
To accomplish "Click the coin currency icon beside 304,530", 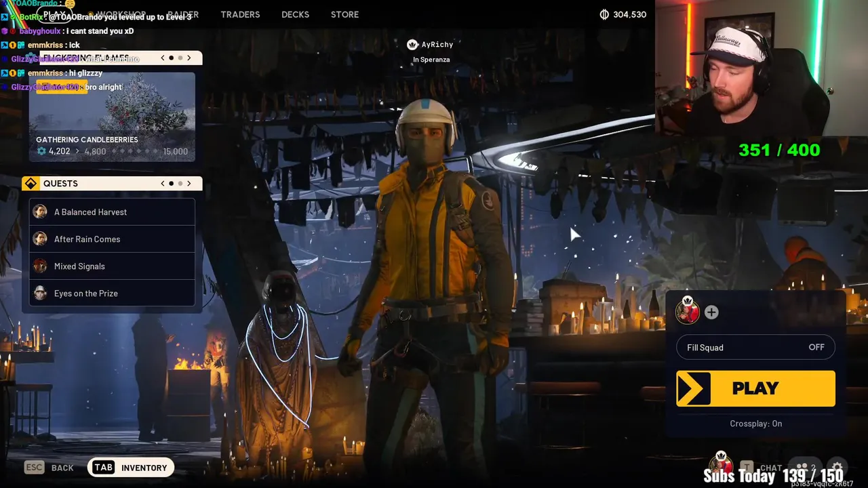I will tap(604, 14).
